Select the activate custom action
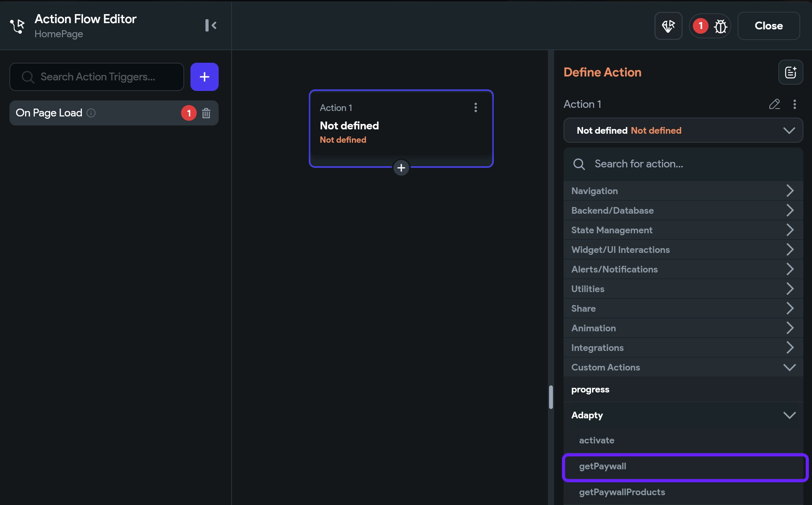 tap(596, 440)
